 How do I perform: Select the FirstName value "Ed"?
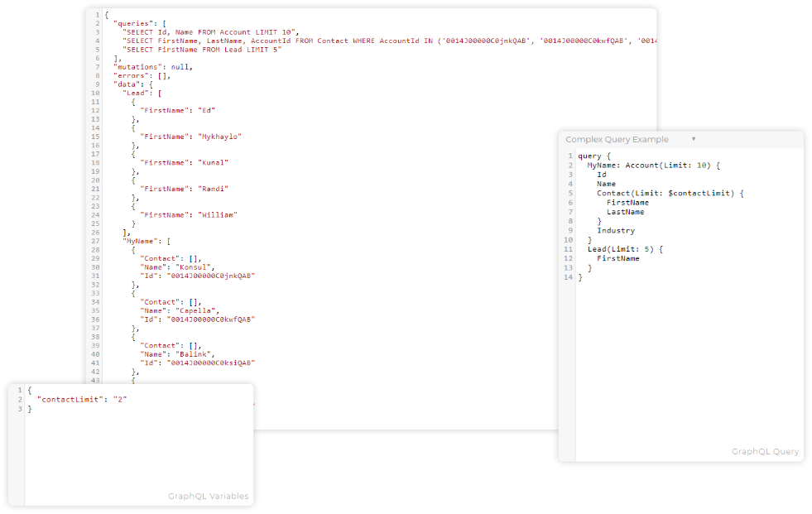[x=207, y=109]
